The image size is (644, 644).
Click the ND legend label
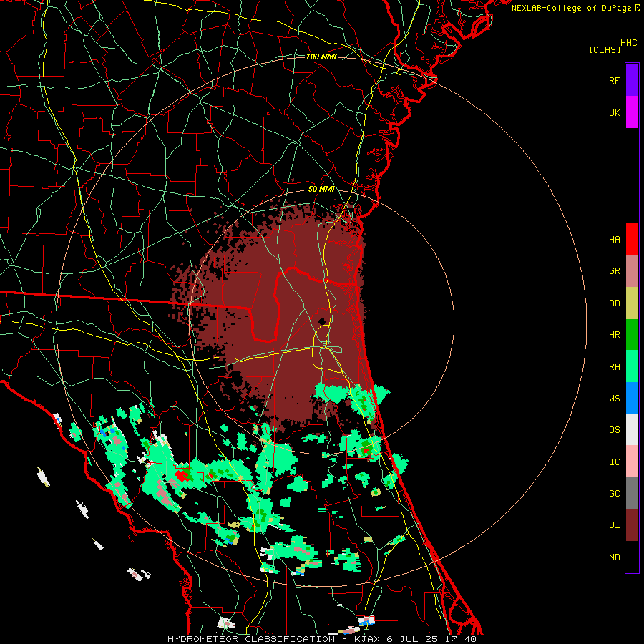[x=614, y=557]
